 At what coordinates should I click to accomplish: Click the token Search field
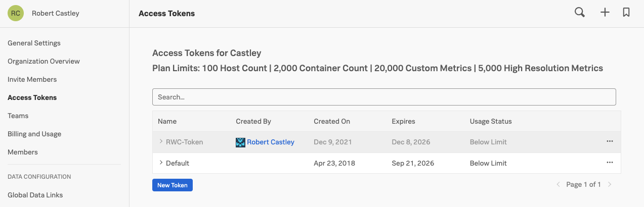pyautogui.click(x=384, y=97)
